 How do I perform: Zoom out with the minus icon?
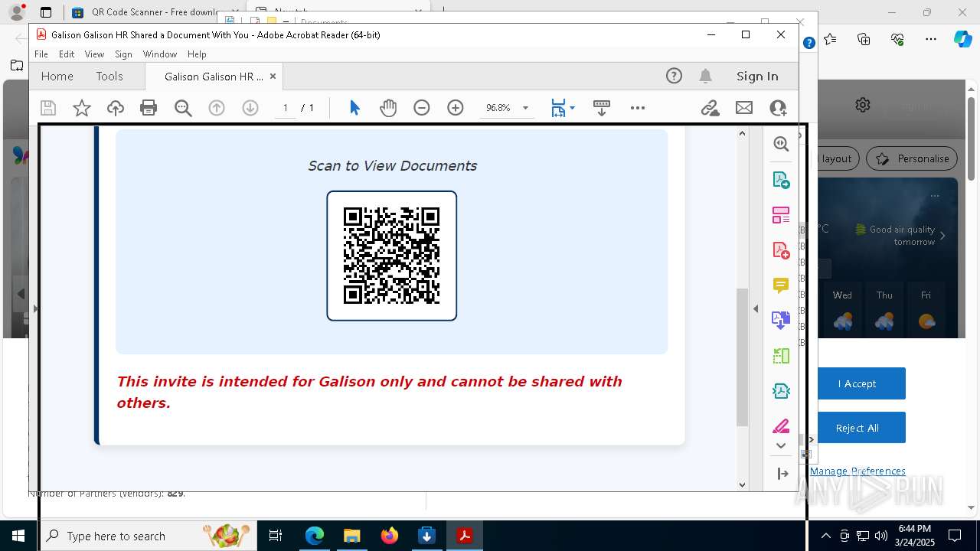pyautogui.click(x=422, y=108)
